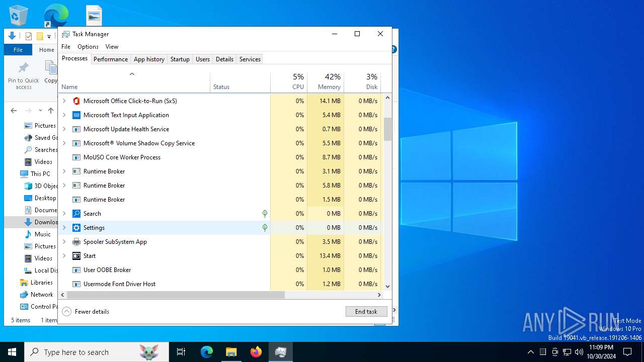The width and height of the screenshot is (644, 362).
Task: Click the horizontal scrollbar thumb in process list
Action: (176, 295)
